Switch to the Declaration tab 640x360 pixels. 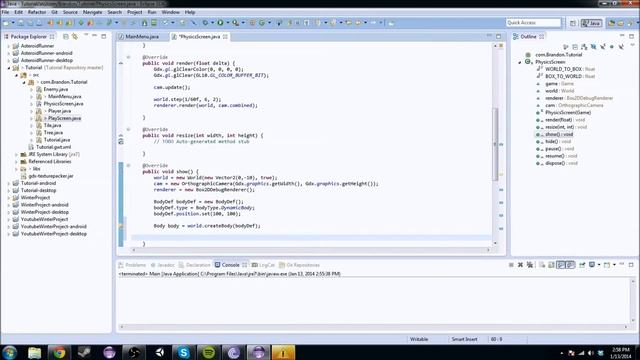[x=194, y=265]
